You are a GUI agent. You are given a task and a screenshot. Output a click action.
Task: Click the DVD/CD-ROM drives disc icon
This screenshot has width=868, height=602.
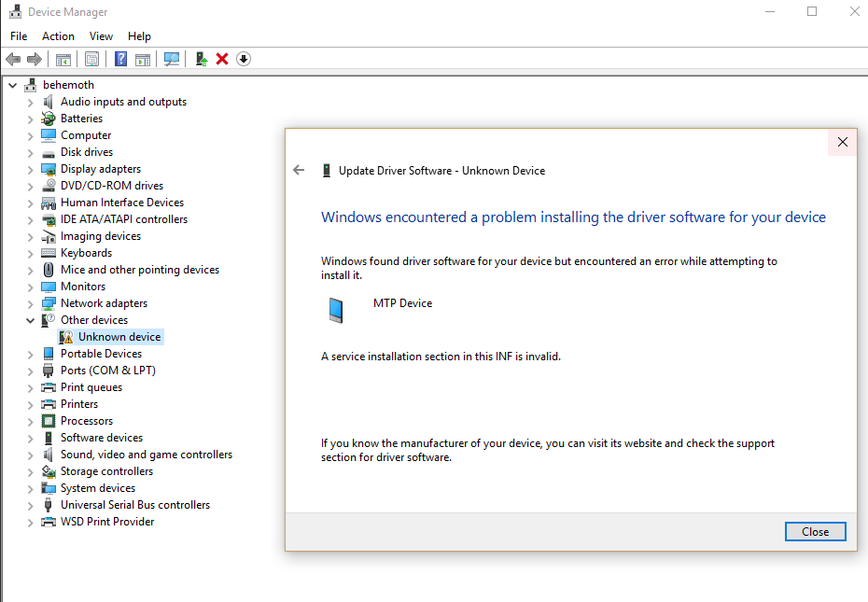49,186
